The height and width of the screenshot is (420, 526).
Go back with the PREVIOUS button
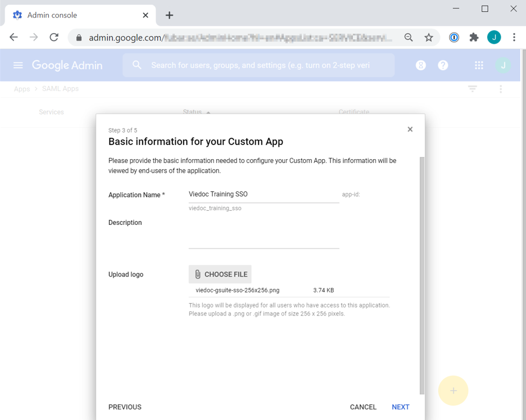pos(125,407)
